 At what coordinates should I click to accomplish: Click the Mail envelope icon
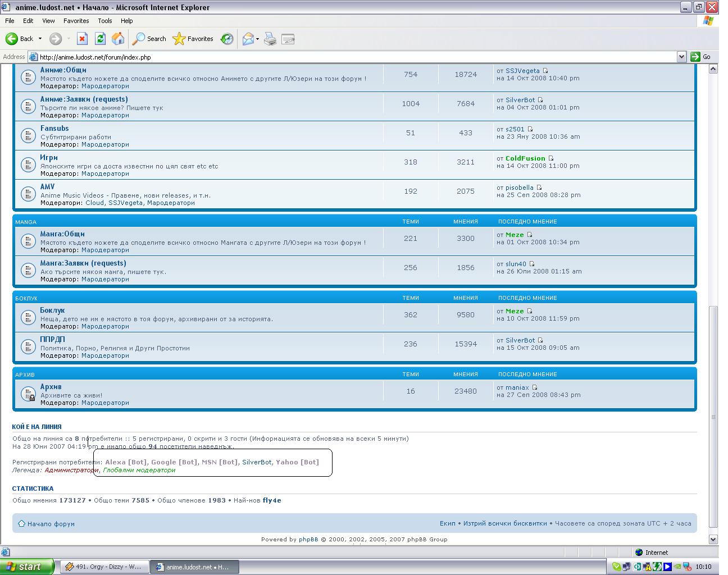point(248,39)
